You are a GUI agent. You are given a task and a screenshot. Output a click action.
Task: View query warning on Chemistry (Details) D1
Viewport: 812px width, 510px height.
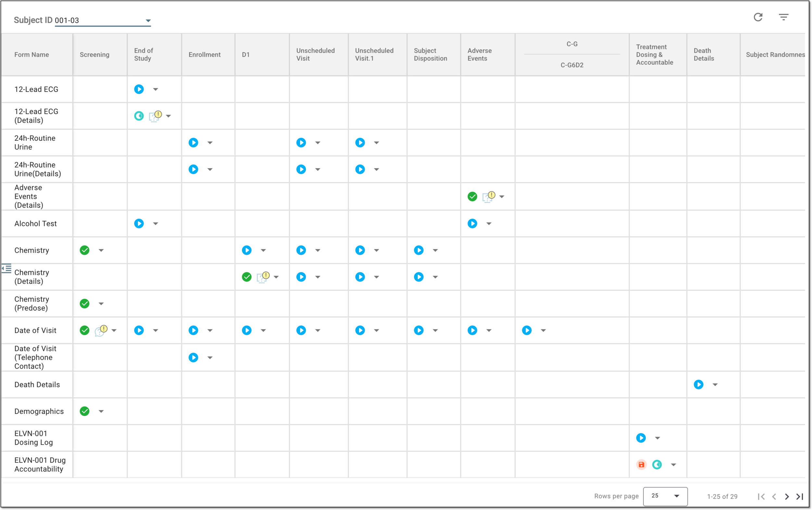[263, 277]
